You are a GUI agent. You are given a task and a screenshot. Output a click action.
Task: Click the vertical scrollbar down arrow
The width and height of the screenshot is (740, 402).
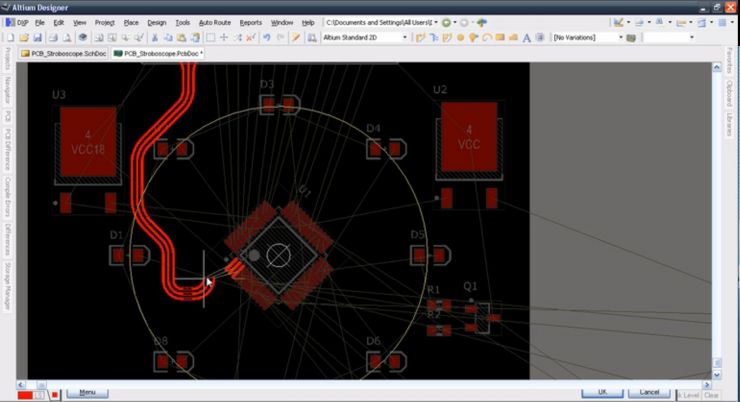717,375
